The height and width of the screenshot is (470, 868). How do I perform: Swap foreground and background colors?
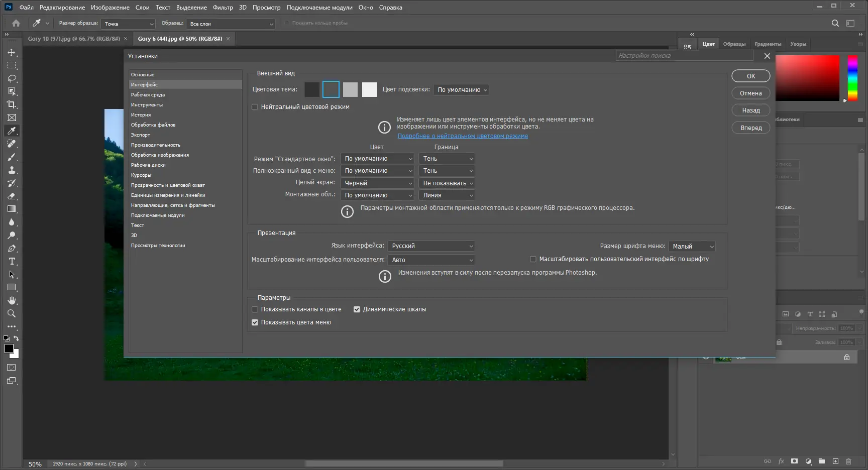16,338
